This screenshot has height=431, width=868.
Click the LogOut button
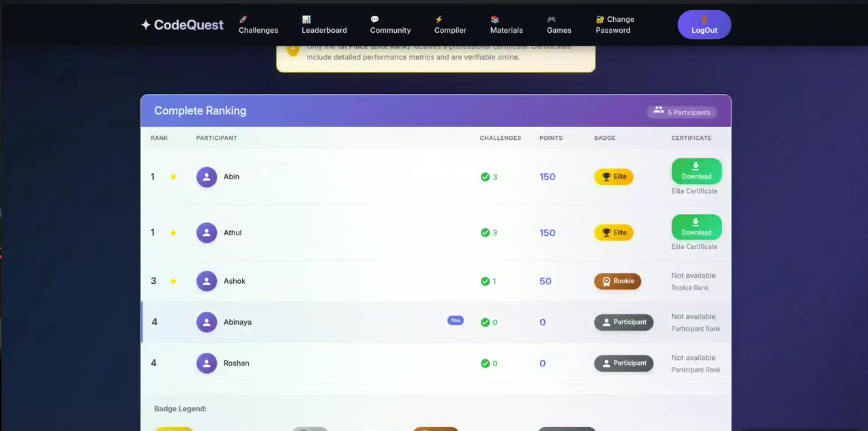(704, 25)
